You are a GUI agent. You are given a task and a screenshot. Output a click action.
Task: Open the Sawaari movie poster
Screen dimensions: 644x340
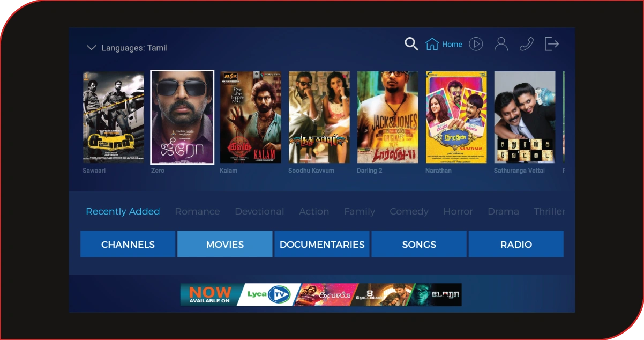tap(114, 117)
